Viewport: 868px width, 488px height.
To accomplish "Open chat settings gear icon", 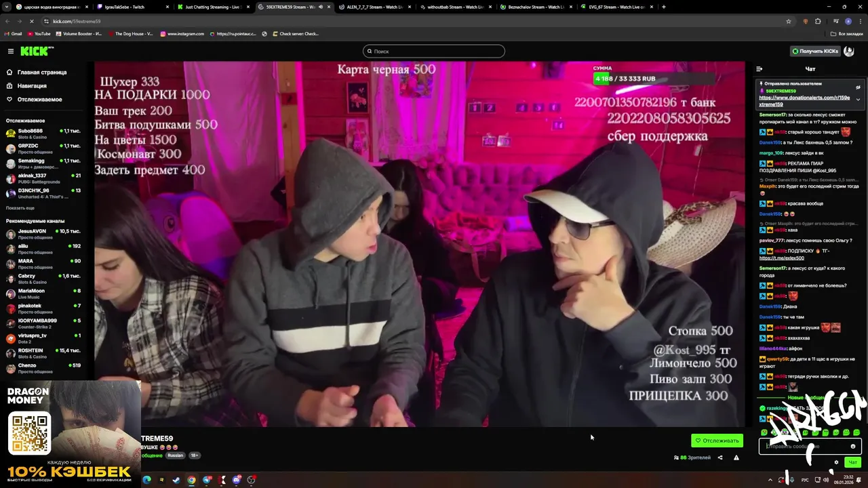I will (x=836, y=462).
